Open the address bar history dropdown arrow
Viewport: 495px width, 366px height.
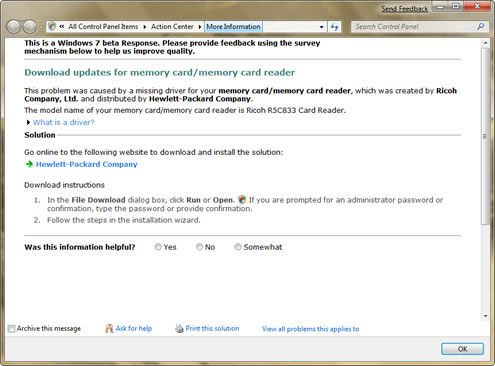321,27
